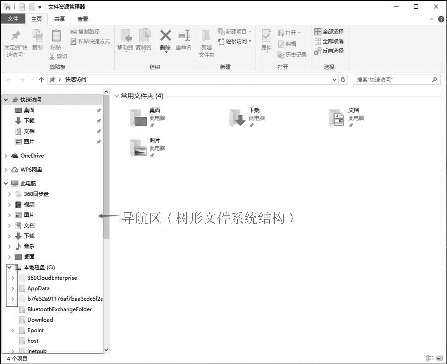Click the navigation pane scrollbar down arrow
The image size is (447, 364).
(106, 350)
